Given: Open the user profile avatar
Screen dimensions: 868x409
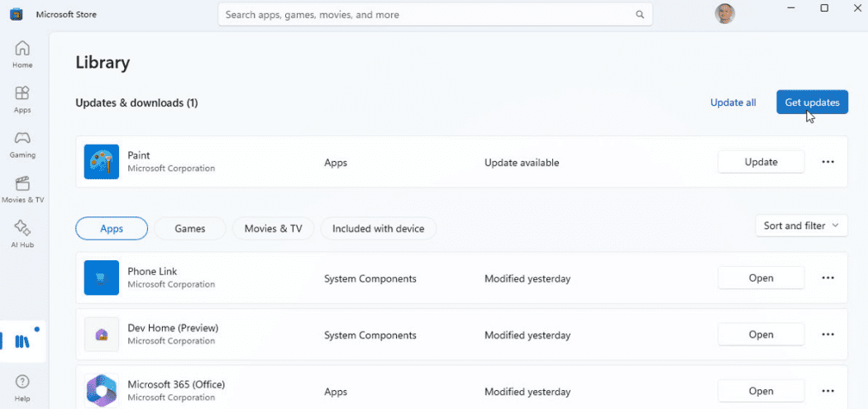Looking at the screenshot, I should [x=724, y=14].
